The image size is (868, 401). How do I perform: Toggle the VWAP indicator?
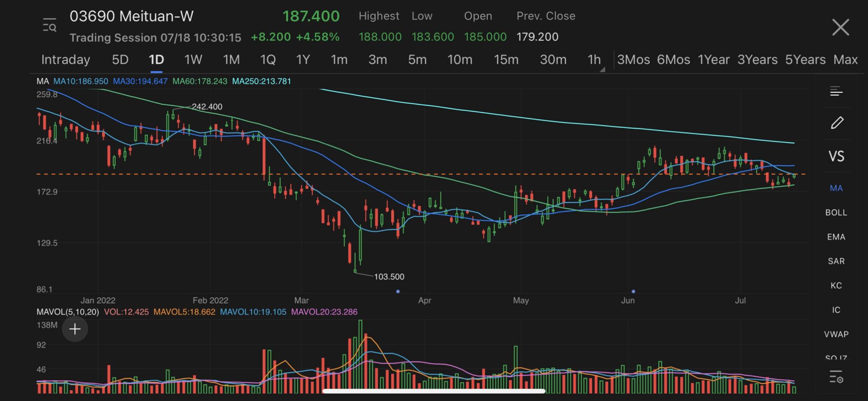[836, 334]
